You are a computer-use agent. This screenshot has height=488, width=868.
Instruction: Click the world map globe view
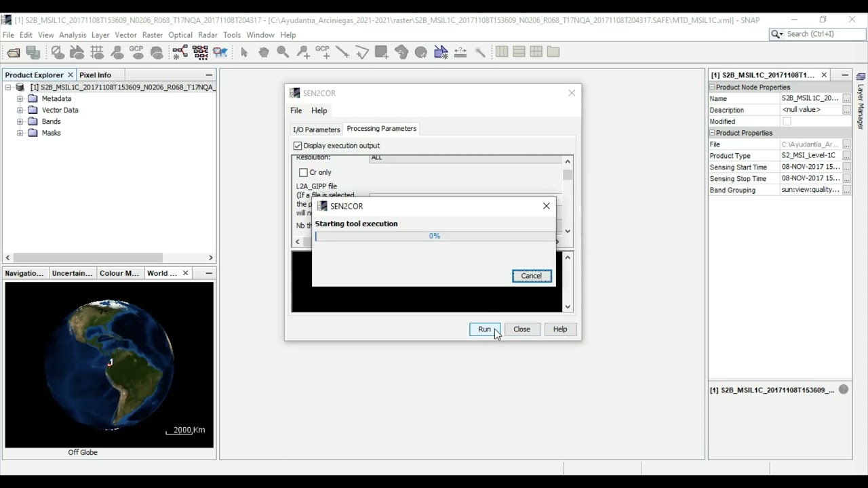point(109,365)
